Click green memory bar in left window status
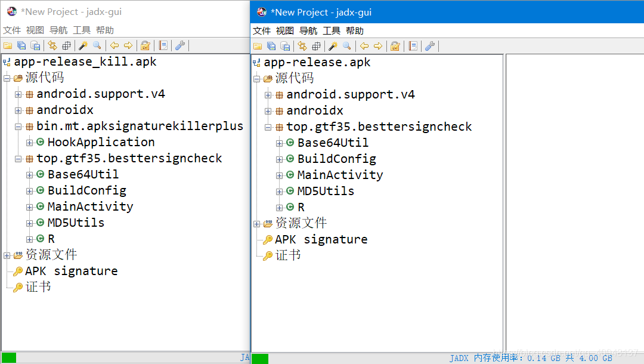This screenshot has height=364, width=644. (9, 358)
